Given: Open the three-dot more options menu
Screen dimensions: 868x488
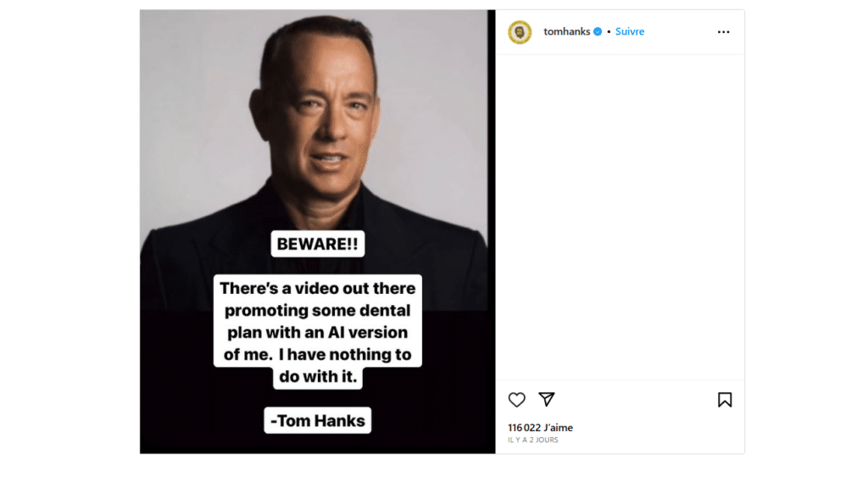Looking at the screenshot, I should click(724, 32).
